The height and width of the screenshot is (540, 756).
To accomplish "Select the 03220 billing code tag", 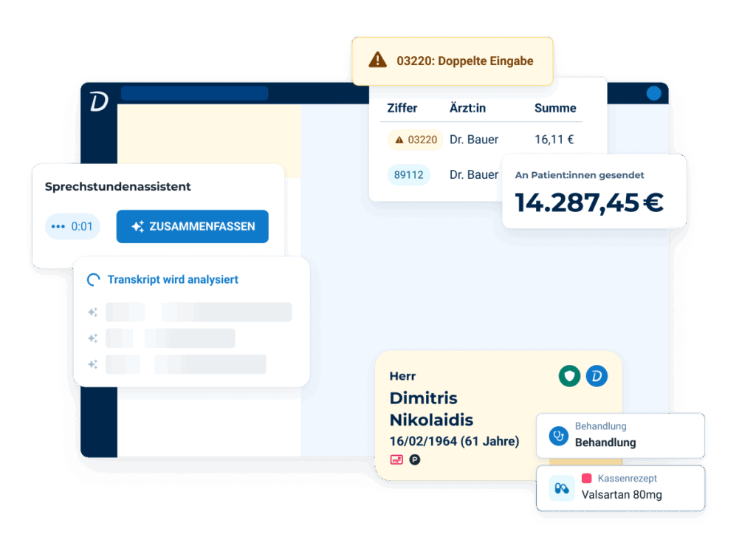I will [415, 139].
